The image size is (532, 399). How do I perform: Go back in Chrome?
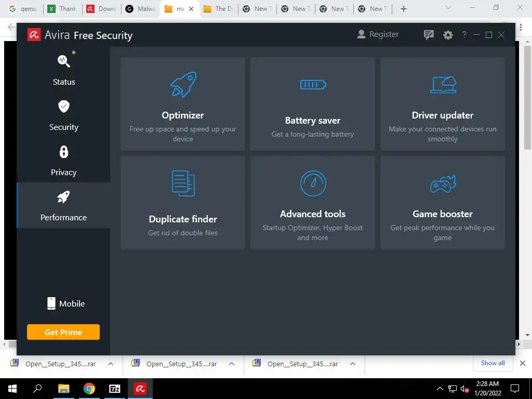(x=11, y=27)
